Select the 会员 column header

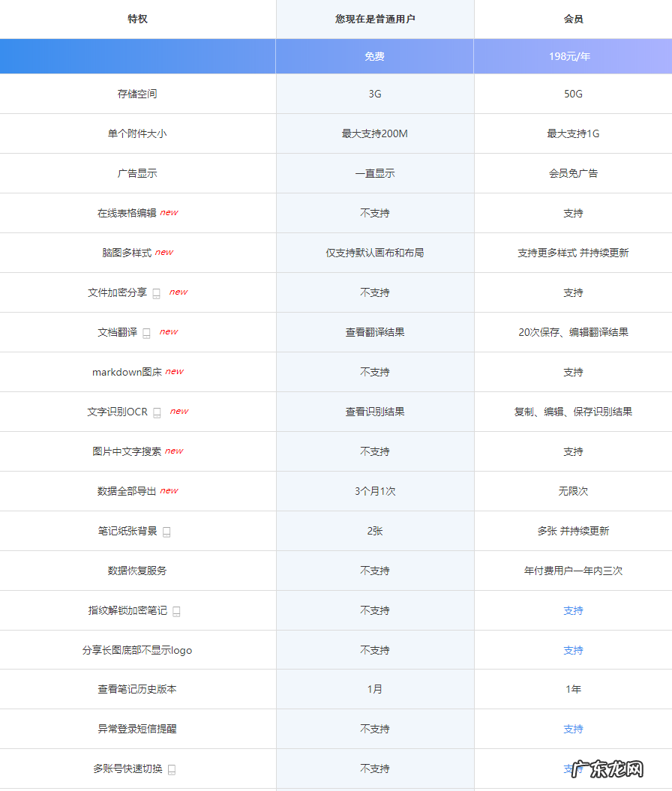coord(573,19)
